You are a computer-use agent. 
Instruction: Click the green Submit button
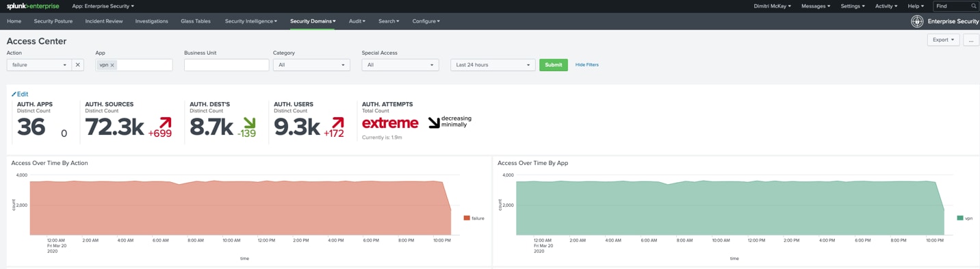point(554,65)
